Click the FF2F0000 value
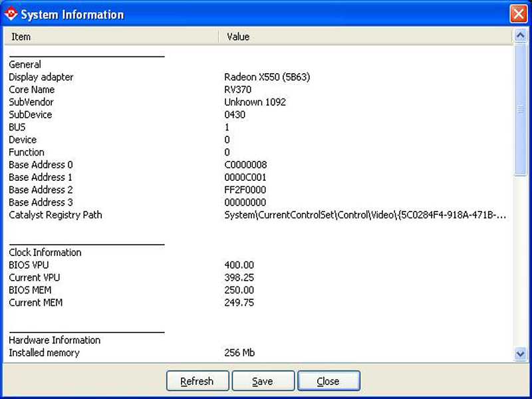Screen dimensions: 532x399 (x=245, y=190)
